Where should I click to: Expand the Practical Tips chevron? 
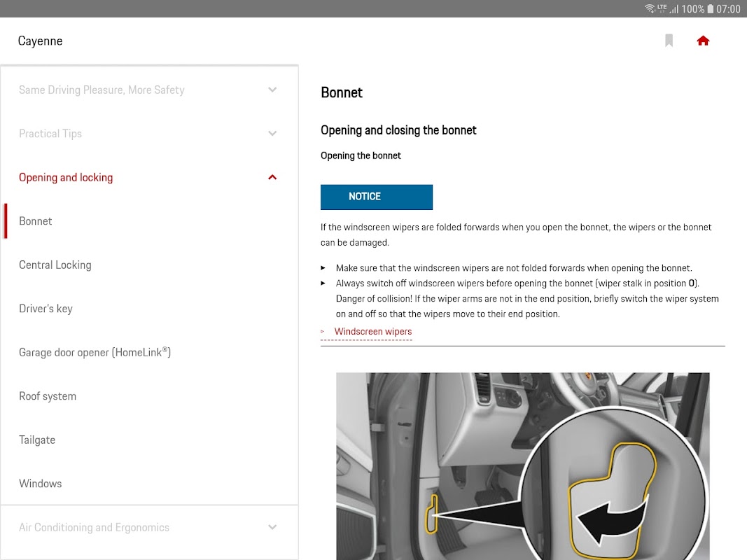(x=272, y=133)
